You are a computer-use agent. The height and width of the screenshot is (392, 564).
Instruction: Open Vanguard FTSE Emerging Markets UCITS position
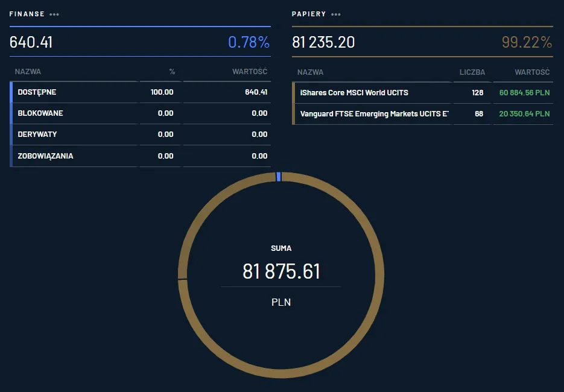(374, 113)
